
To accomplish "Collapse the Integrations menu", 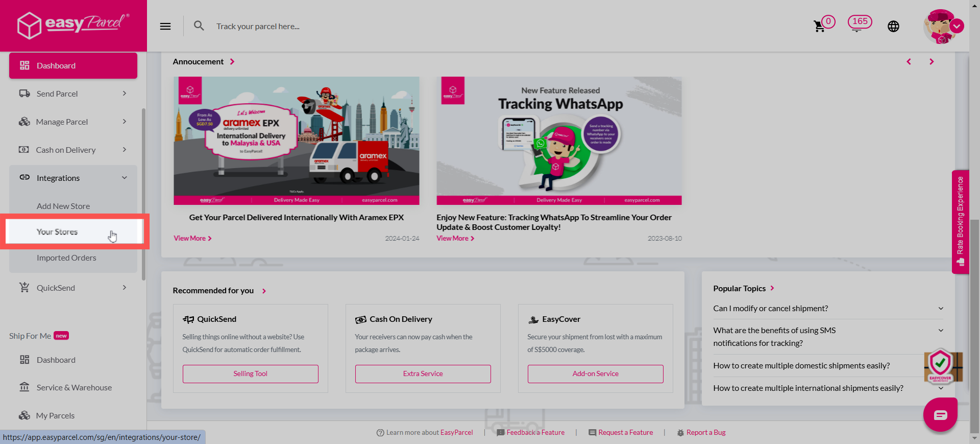I will pyautogui.click(x=73, y=178).
